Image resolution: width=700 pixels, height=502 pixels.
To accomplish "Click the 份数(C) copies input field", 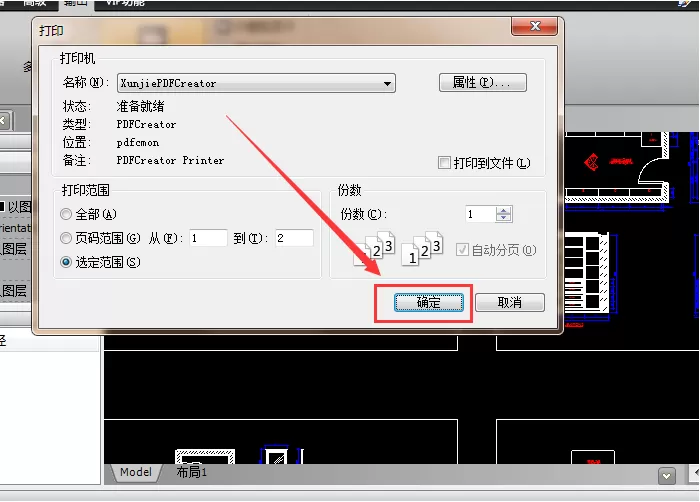I will (480, 214).
